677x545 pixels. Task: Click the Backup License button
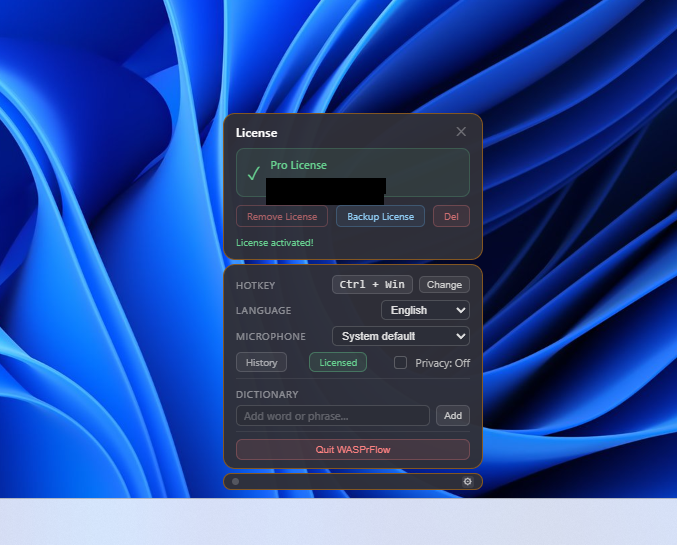click(380, 216)
